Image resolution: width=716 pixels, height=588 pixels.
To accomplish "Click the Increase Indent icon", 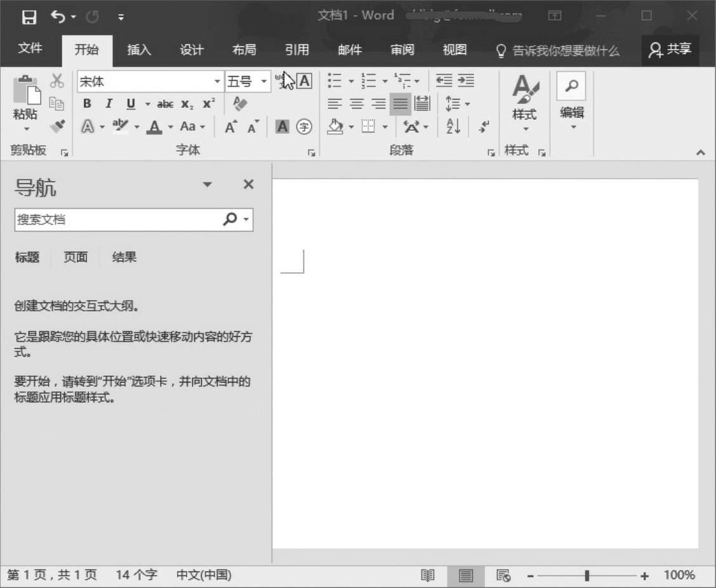I will tap(466, 81).
